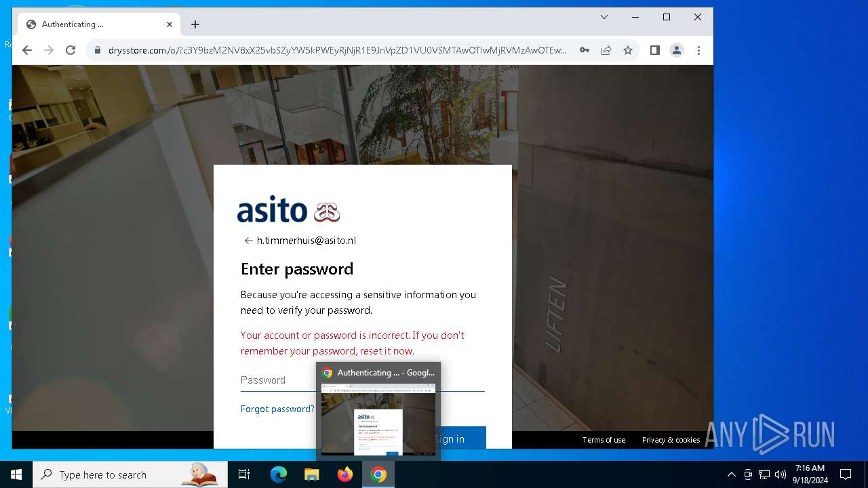Open the Chrome profile avatar

tap(677, 50)
